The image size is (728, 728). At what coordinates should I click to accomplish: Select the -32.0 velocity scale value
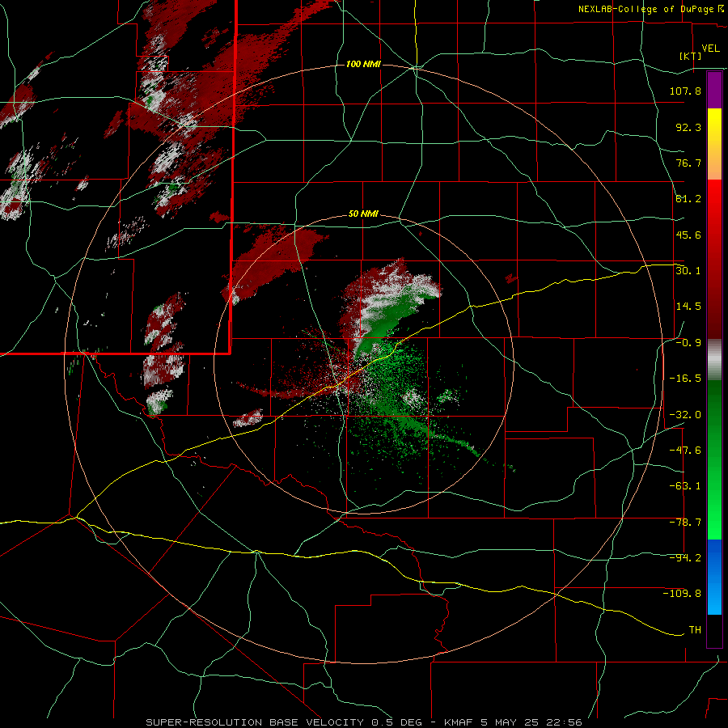pos(685,415)
